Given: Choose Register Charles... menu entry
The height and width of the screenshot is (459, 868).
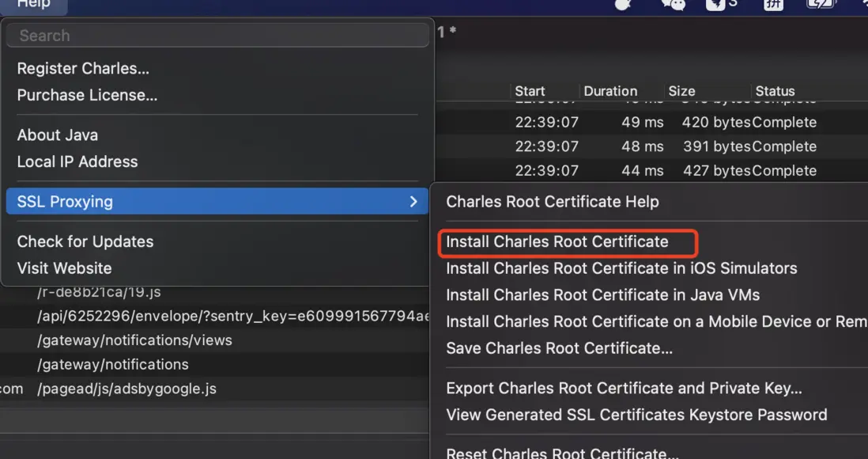Looking at the screenshot, I should coord(83,69).
